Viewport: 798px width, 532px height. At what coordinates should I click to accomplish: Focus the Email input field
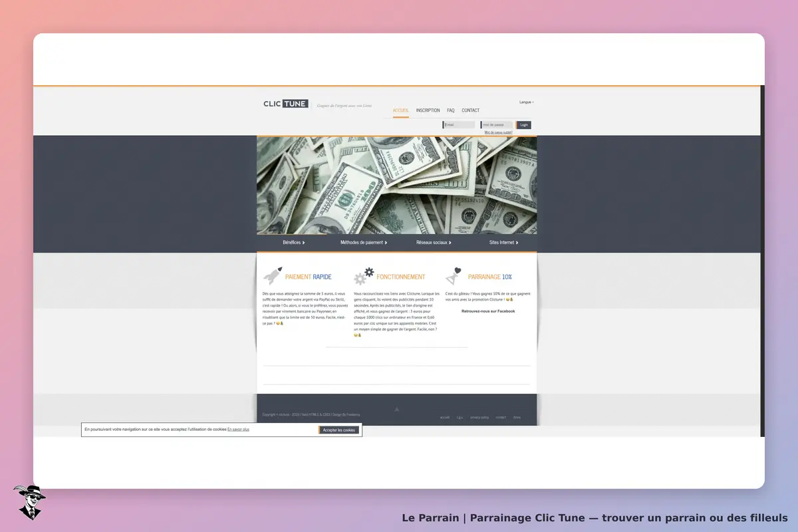pyautogui.click(x=459, y=125)
